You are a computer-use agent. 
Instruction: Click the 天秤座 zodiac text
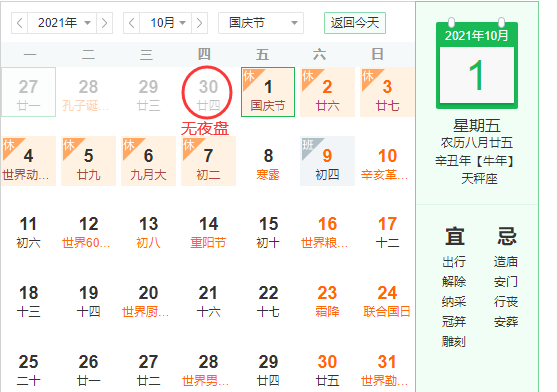(479, 178)
